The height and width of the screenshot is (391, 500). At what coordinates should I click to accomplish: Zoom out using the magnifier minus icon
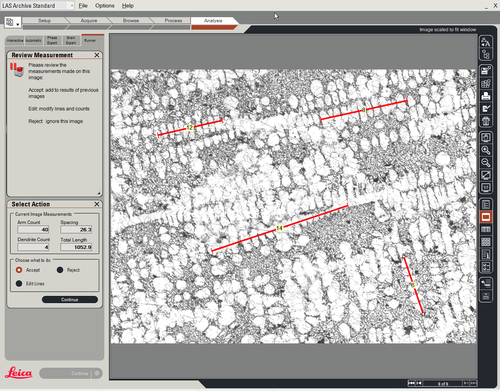[486, 163]
